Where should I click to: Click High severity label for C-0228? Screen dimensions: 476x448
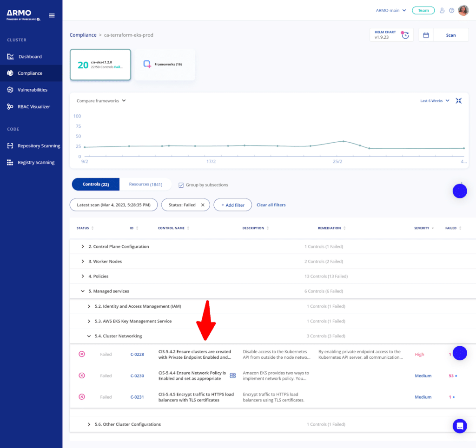click(x=419, y=354)
